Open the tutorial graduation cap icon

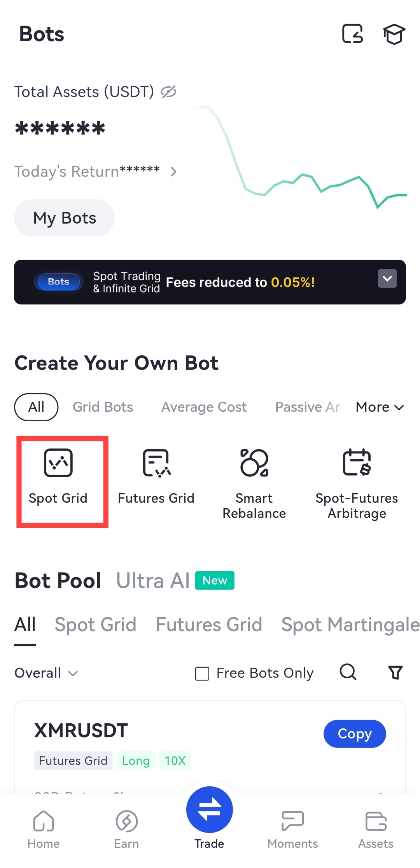coord(394,34)
